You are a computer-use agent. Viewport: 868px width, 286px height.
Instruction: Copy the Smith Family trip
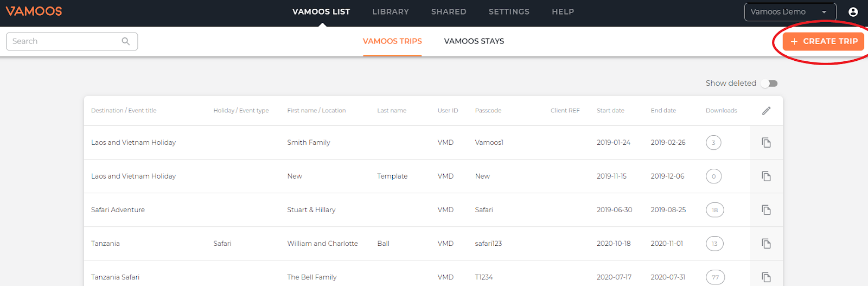(766, 143)
